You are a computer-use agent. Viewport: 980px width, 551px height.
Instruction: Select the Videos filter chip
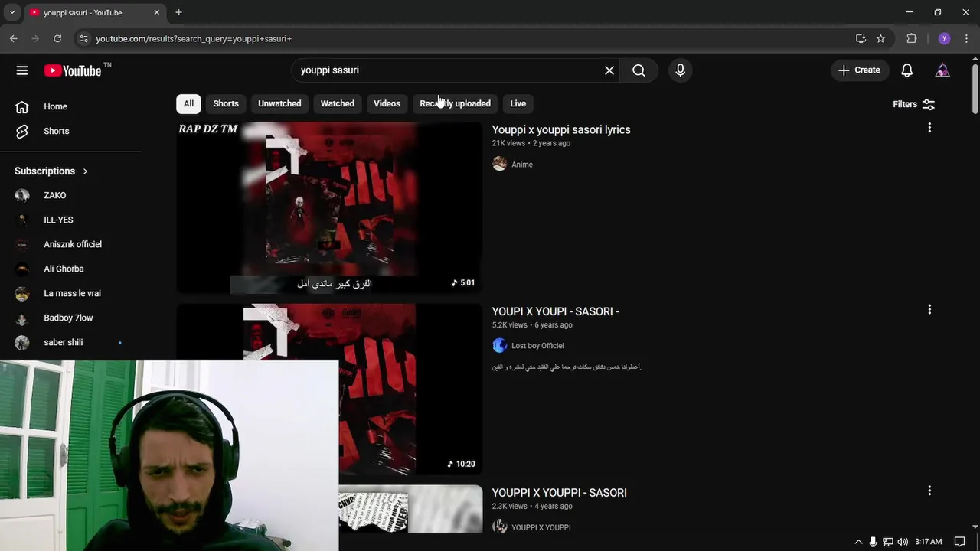(387, 103)
